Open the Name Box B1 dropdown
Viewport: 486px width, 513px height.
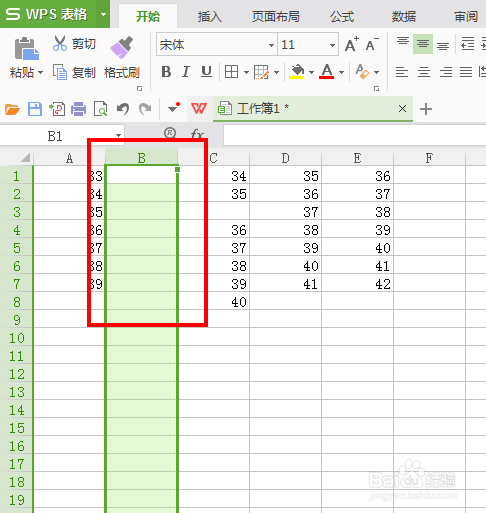click(118, 135)
